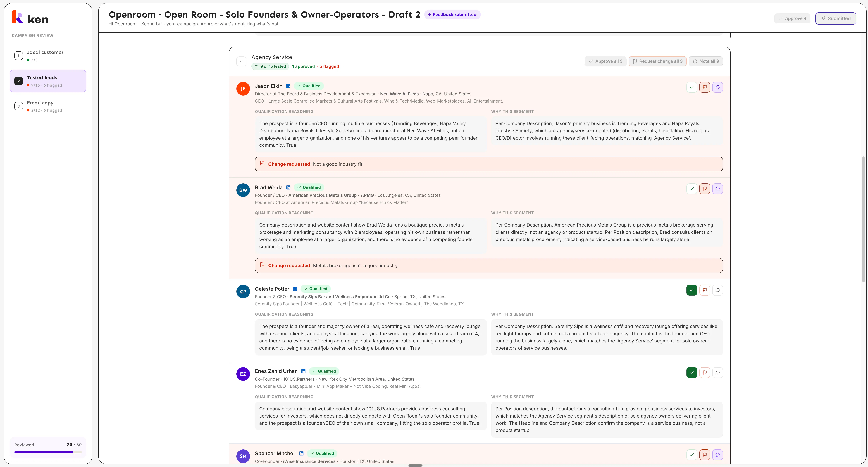868x467 pixels.
Task: Click Request change all 9
Action: coord(657,61)
